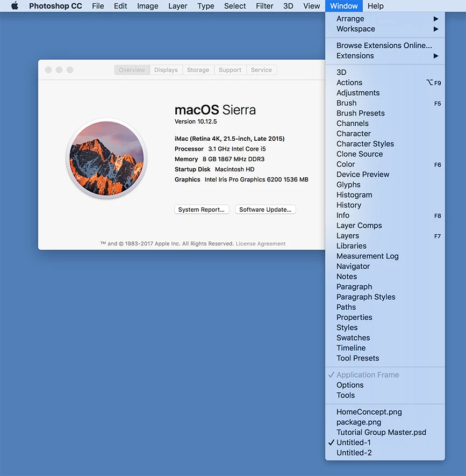Choose Browse Extensions Online

(x=385, y=46)
